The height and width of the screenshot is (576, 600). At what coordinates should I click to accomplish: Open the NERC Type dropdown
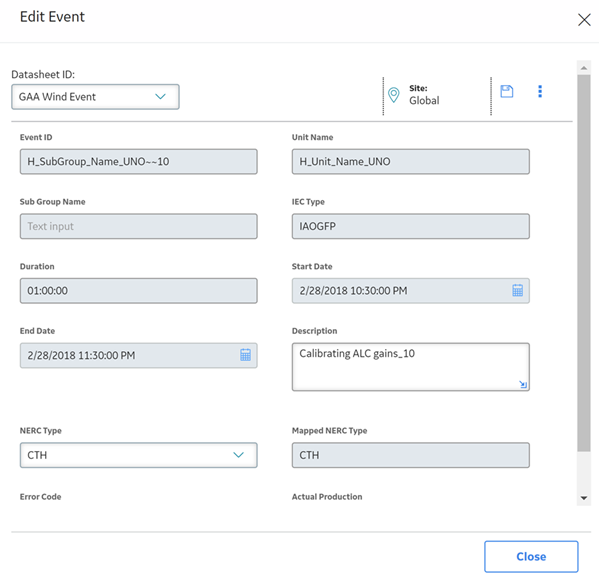139,455
